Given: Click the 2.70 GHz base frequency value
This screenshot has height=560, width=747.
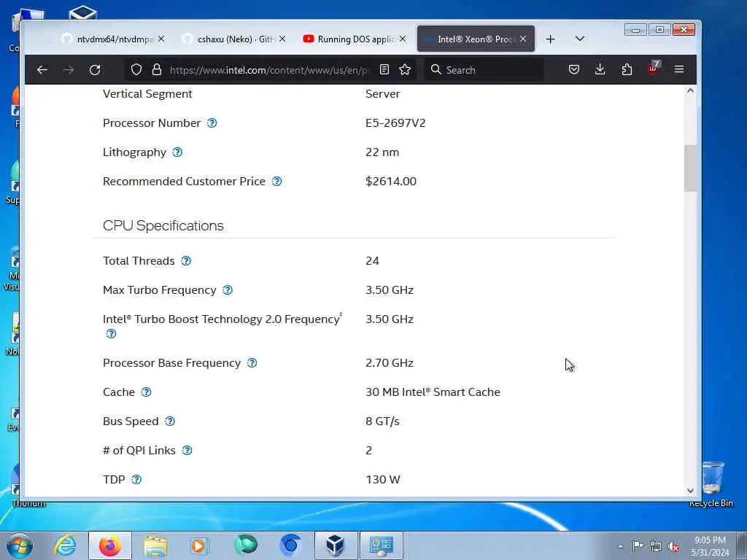Looking at the screenshot, I should 390,362.
